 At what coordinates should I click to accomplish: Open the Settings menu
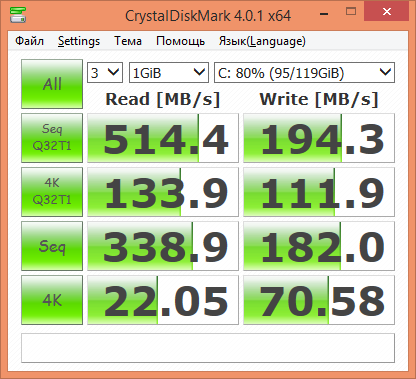click(x=79, y=41)
